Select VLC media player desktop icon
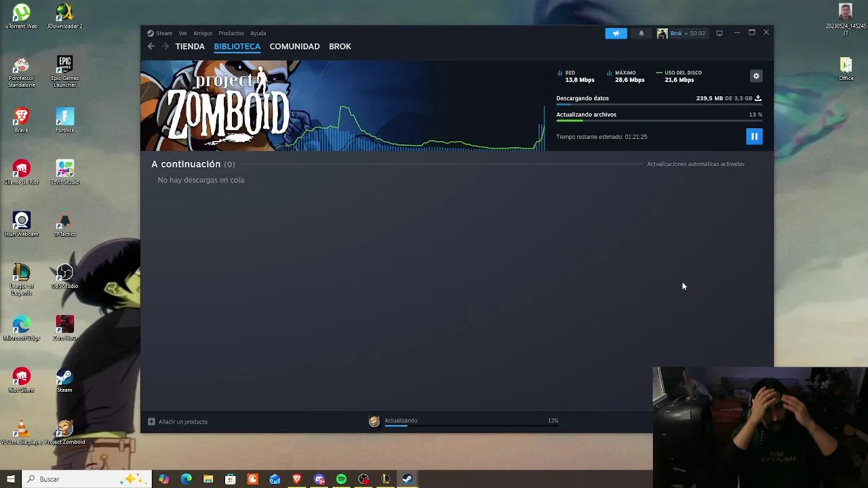Viewport: 868px width, 488px height. click(x=21, y=432)
